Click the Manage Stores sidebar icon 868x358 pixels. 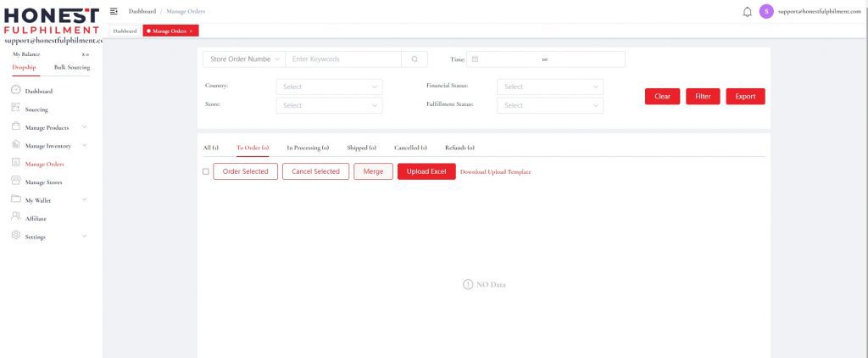pyautogui.click(x=16, y=182)
